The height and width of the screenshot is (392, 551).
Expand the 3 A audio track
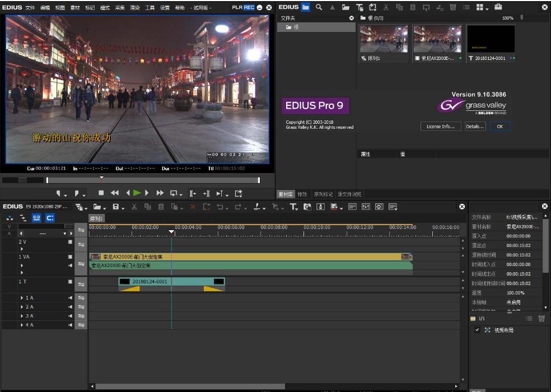(x=22, y=316)
